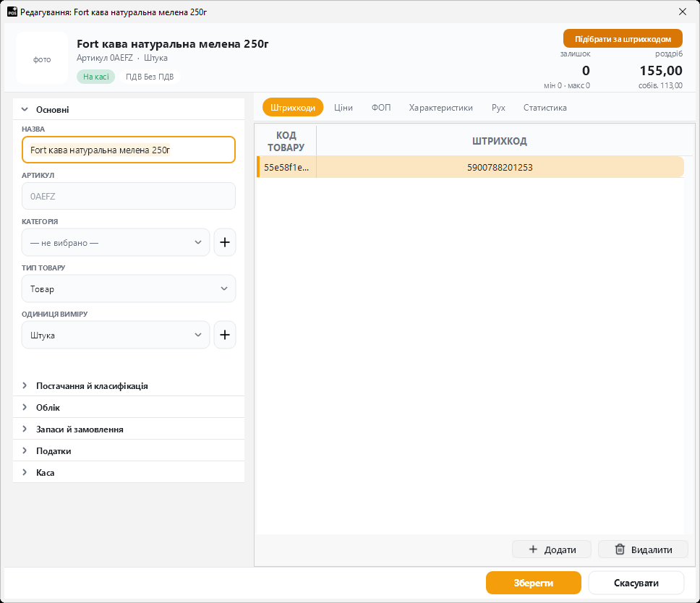Screen dimensions: 700x603
Task: Click the мін 0 · макс 0 text
Action: coord(566,85)
